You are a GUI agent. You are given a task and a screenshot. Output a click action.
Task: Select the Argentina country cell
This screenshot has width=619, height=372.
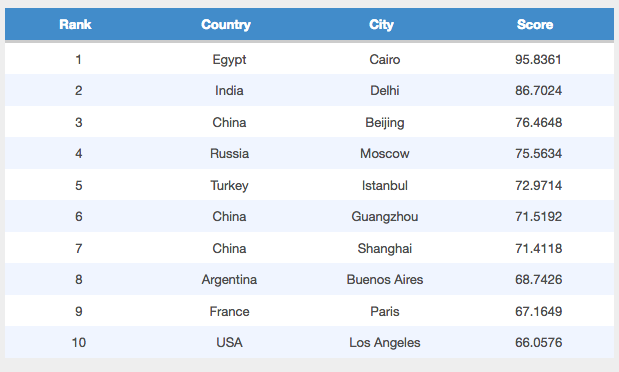229,280
